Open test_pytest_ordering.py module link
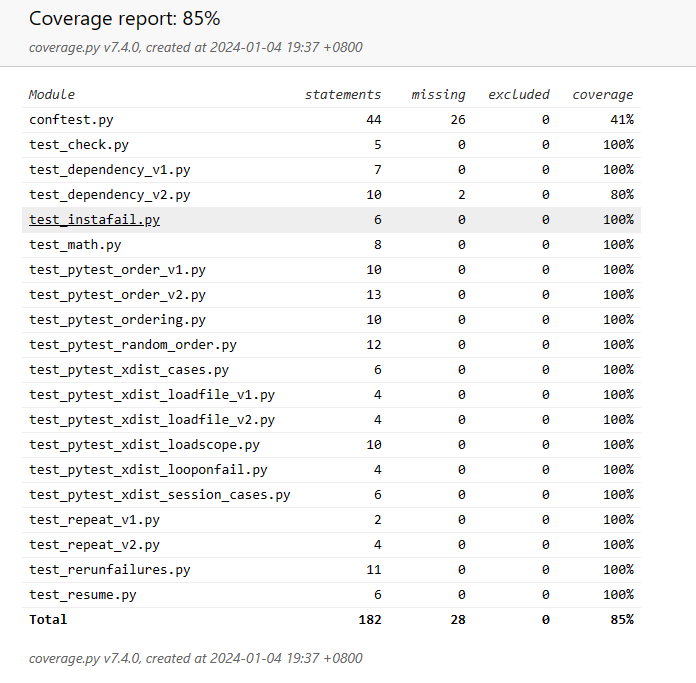696x683 pixels. (117, 319)
